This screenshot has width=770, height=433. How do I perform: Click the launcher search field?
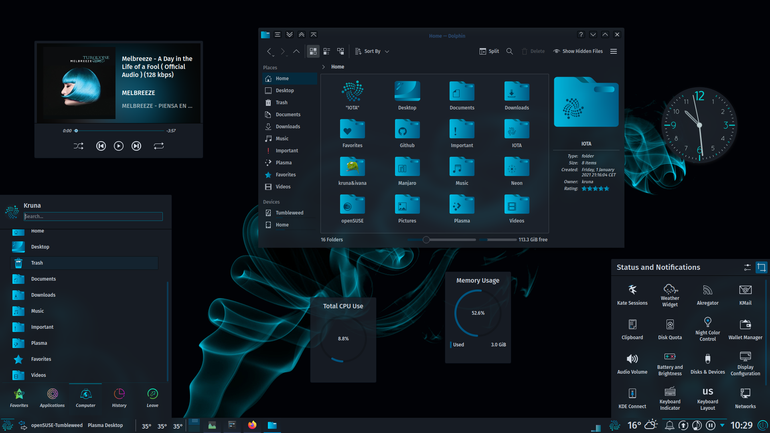[93, 216]
